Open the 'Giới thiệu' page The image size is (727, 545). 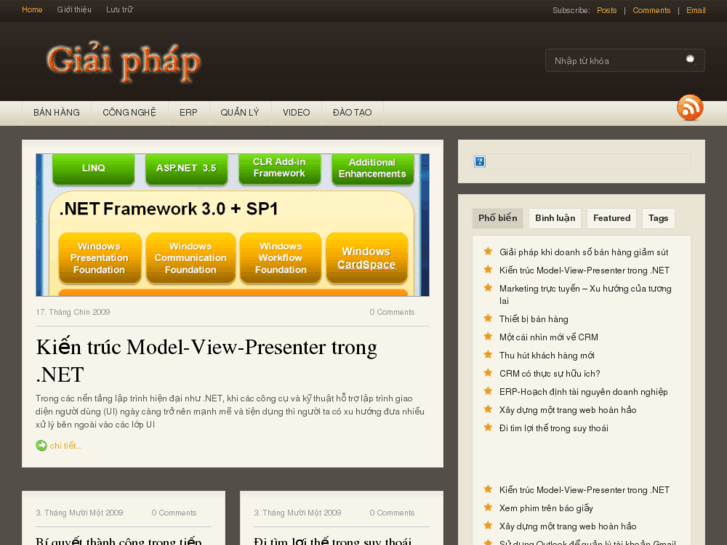(74, 10)
